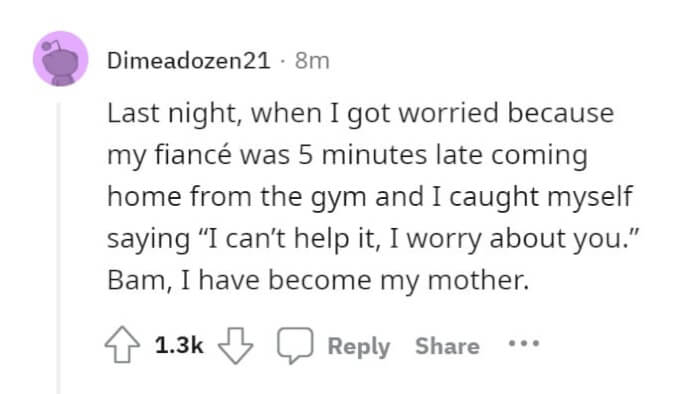Share this comment
Image resolution: width=700 pixels, height=394 pixels.
pyautogui.click(x=447, y=346)
